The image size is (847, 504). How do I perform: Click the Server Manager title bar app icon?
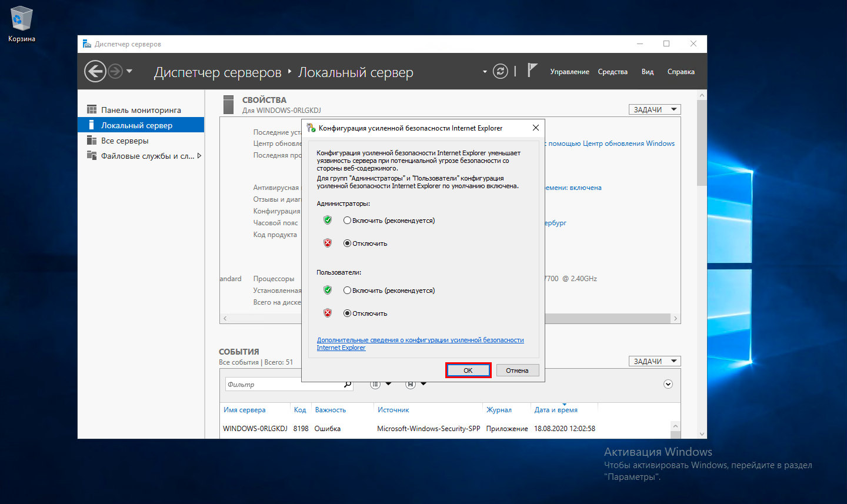[87, 44]
